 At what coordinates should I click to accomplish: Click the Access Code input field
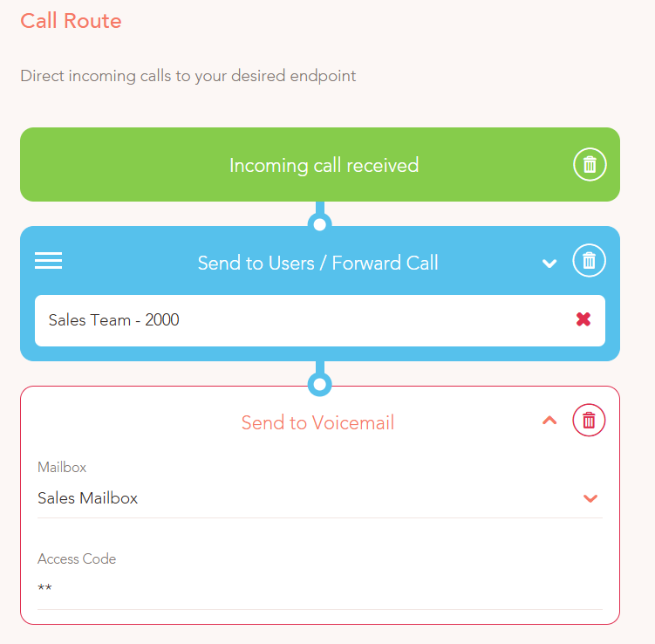pyautogui.click(x=320, y=588)
